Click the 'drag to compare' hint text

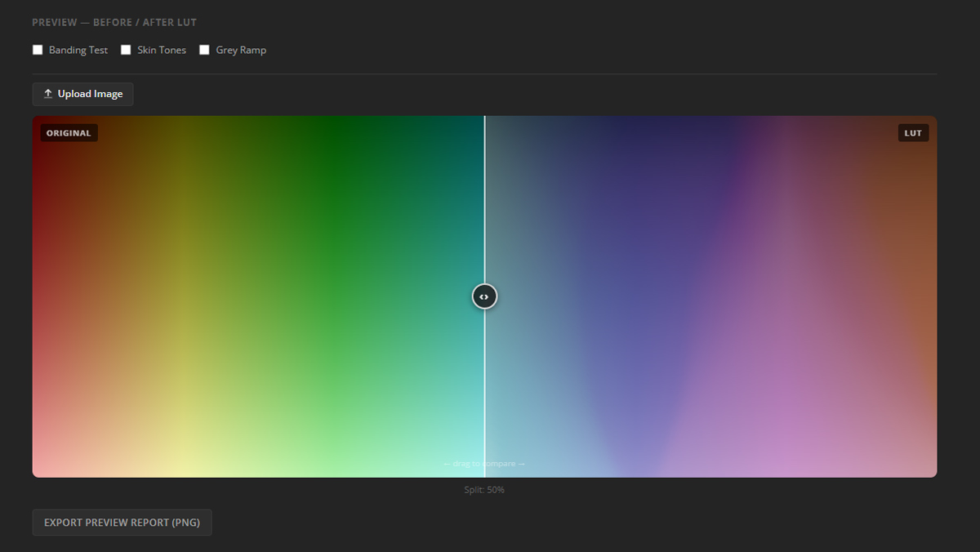484,464
